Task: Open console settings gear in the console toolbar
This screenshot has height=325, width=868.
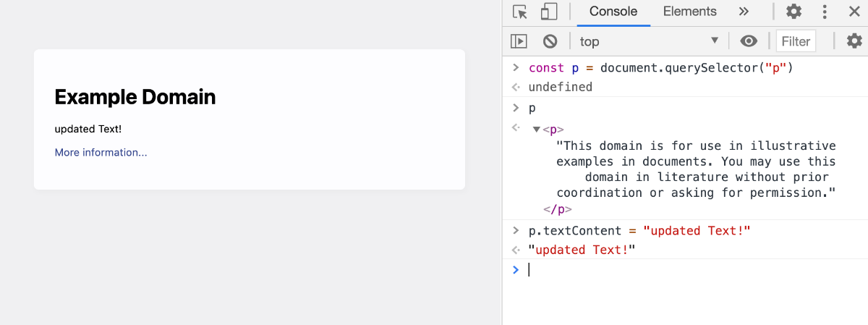Action: pyautogui.click(x=854, y=41)
